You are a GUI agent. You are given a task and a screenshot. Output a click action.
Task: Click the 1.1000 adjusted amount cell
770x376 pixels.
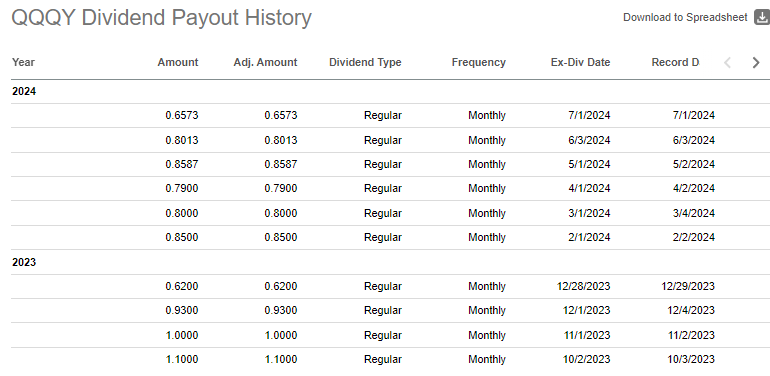click(281, 359)
